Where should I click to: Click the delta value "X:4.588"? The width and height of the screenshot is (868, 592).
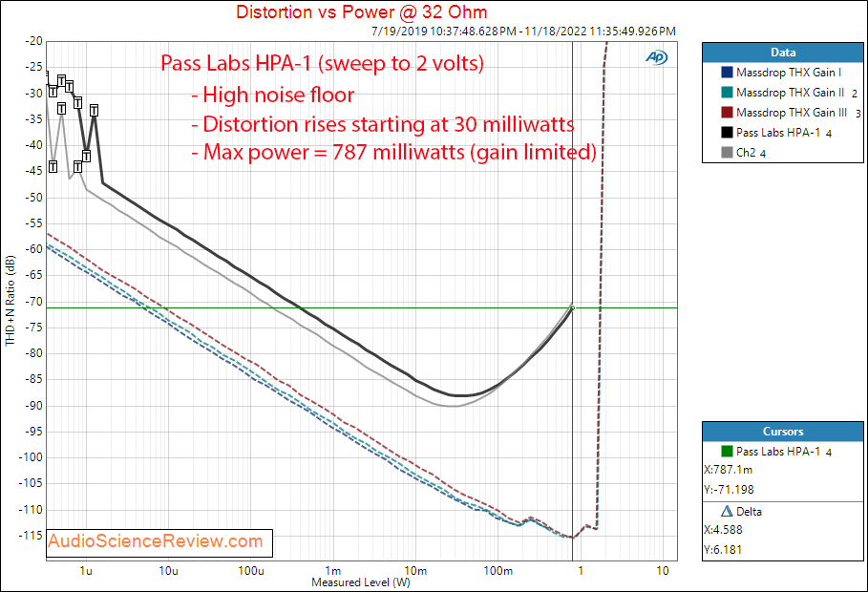click(x=723, y=529)
